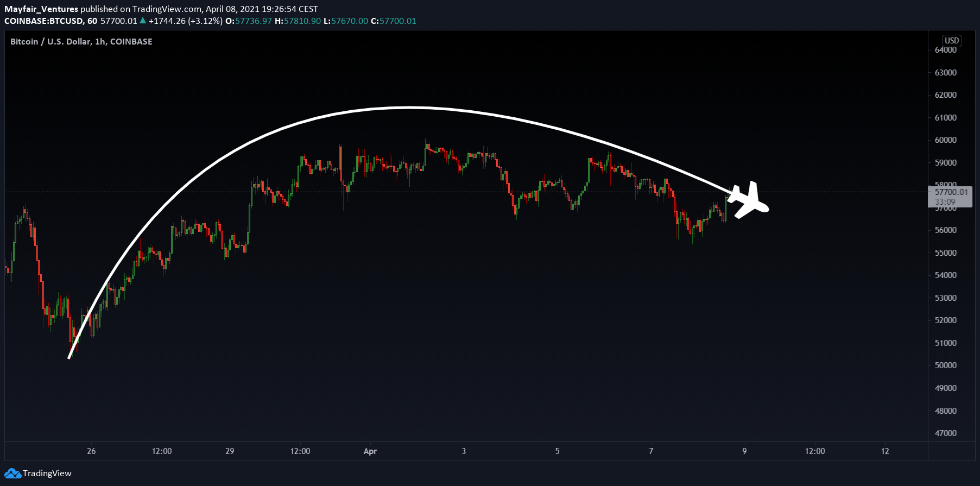Click the close value C:57700.01
Viewport: 980px width, 486px height.
394,21
